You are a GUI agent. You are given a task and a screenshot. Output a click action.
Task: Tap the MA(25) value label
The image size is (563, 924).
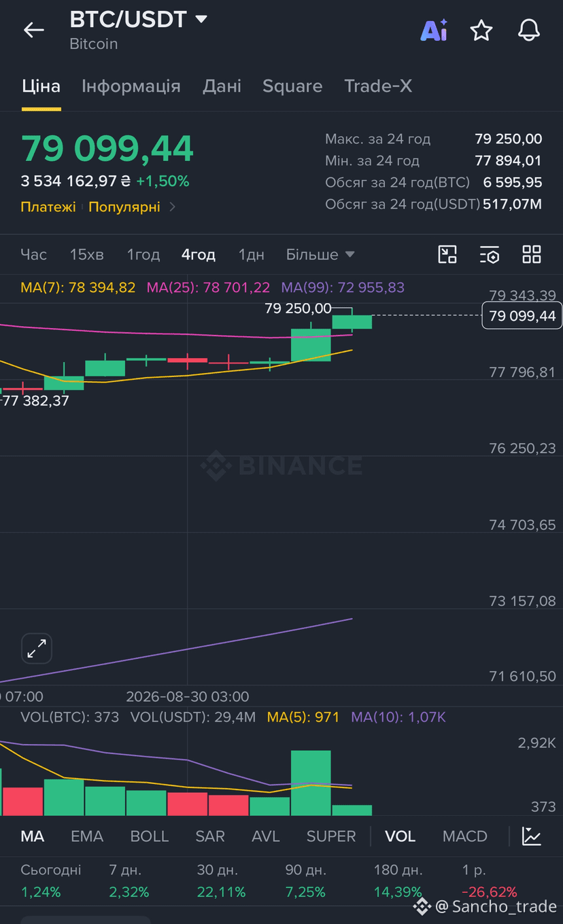click(208, 287)
